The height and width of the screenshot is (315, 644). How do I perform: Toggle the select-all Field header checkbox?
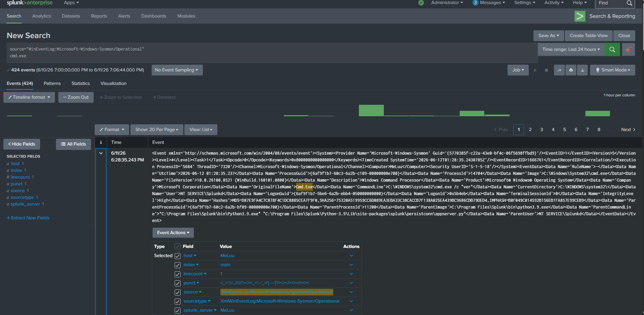(x=178, y=247)
